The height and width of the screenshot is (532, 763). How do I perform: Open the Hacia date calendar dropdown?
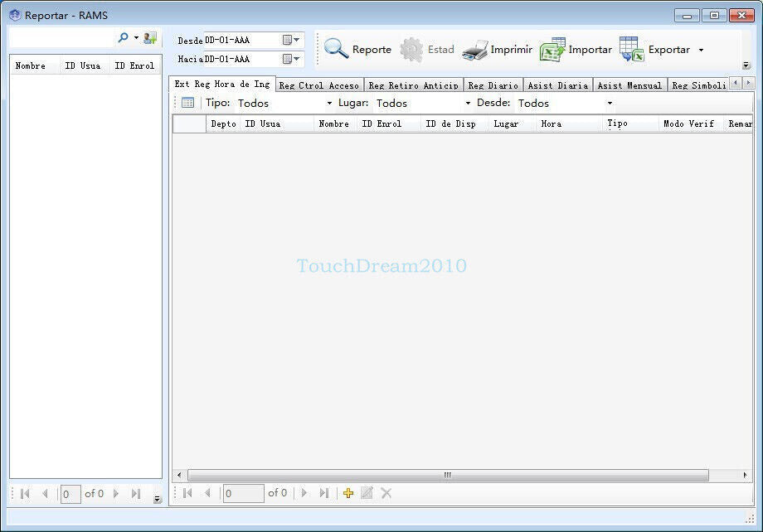(x=291, y=59)
